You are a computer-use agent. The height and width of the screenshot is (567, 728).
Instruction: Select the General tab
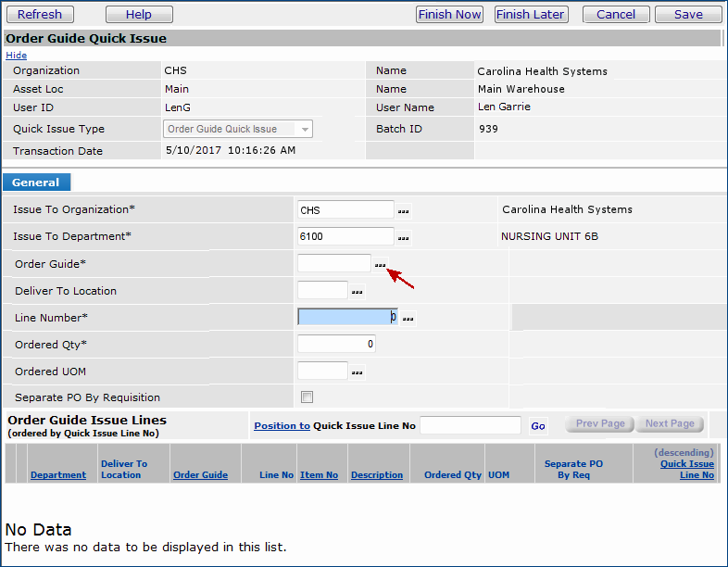(36, 183)
